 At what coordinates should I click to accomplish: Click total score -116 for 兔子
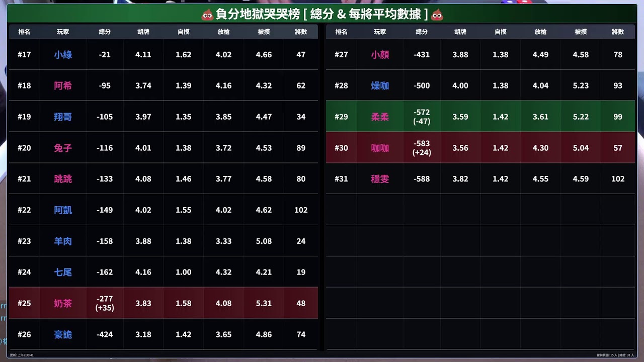click(x=105, y=148)
